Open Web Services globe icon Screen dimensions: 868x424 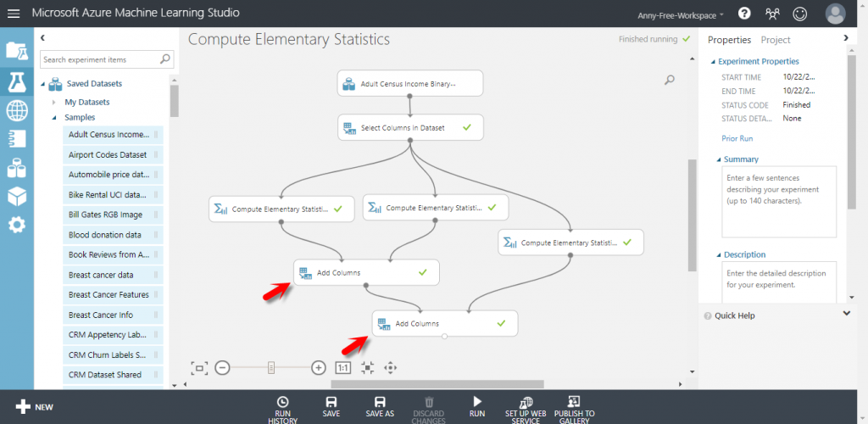[x=17, y=110]
